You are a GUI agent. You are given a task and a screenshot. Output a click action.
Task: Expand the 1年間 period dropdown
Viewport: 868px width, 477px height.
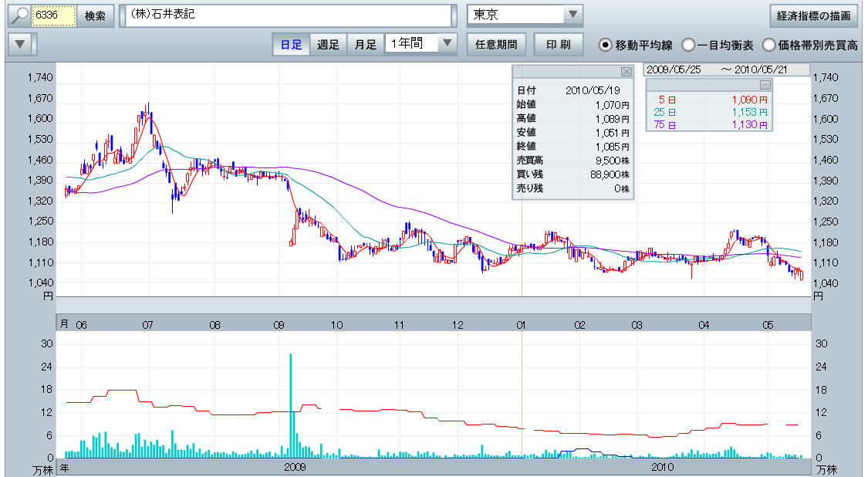pos(447,44)
